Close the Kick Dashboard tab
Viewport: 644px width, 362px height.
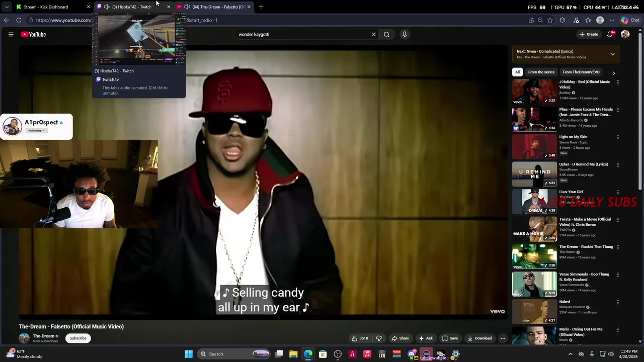88,7
